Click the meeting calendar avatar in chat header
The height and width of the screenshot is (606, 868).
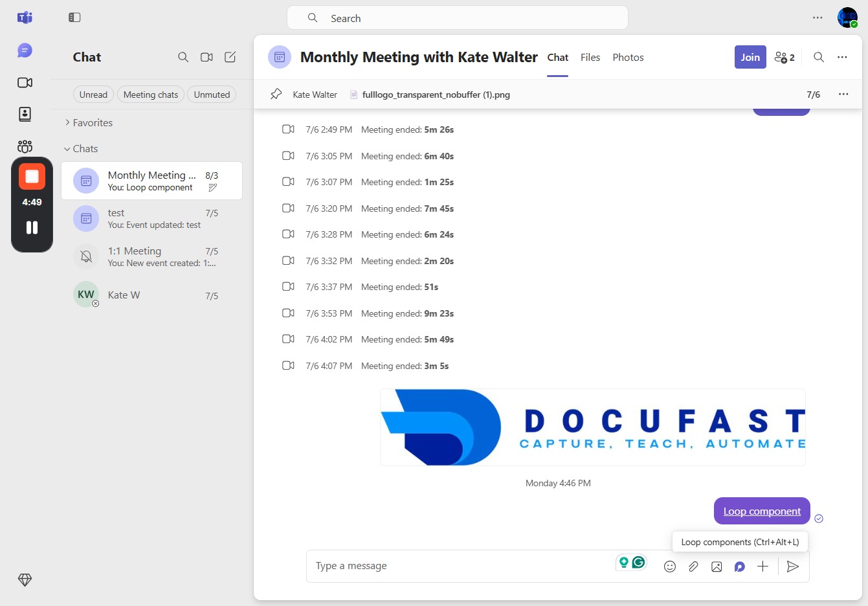coord(280,57)
